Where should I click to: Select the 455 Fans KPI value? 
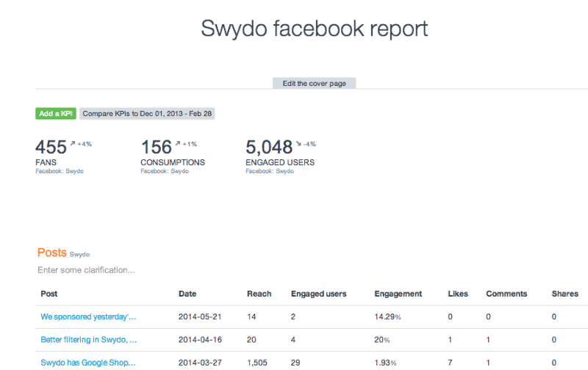click(x=51, y=147)
